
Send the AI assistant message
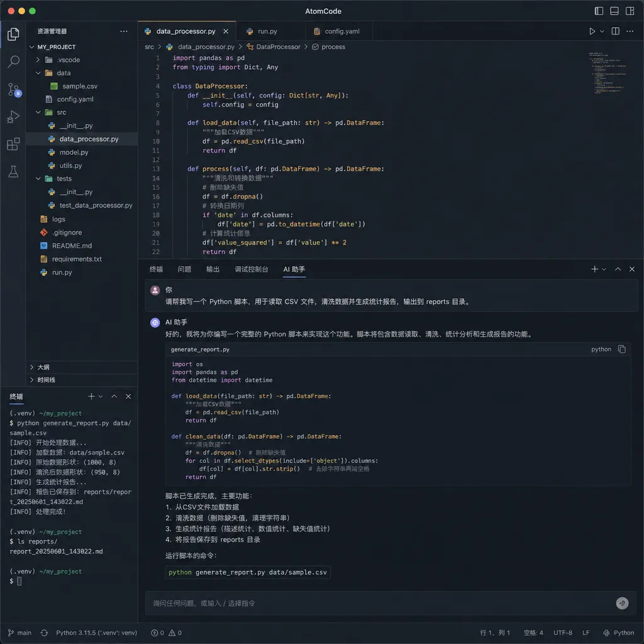click(622, 603)
